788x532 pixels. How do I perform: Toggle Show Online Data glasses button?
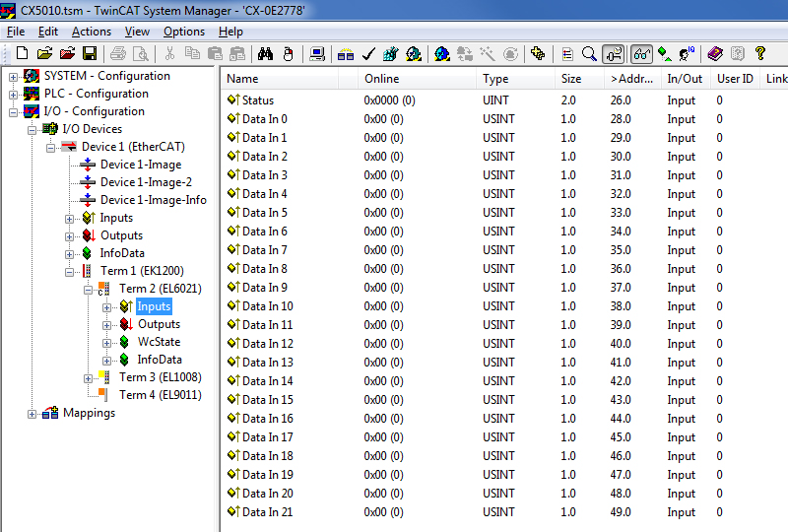[642, 53]
